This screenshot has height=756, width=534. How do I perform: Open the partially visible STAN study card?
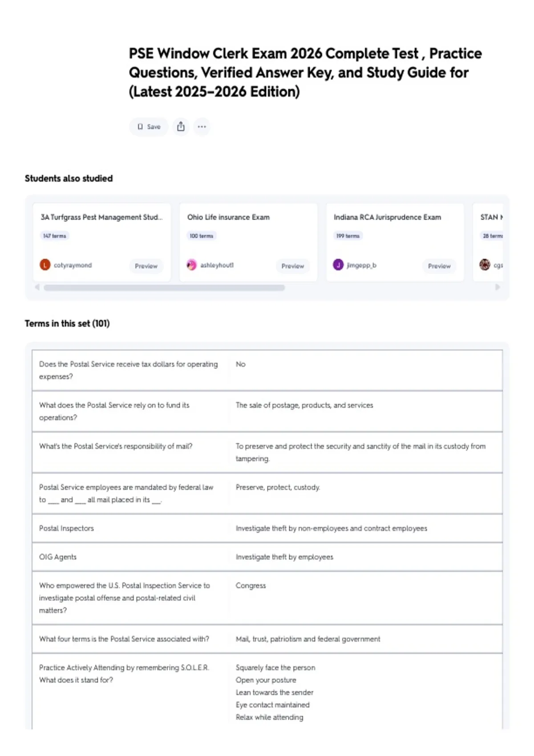point(488,242)
